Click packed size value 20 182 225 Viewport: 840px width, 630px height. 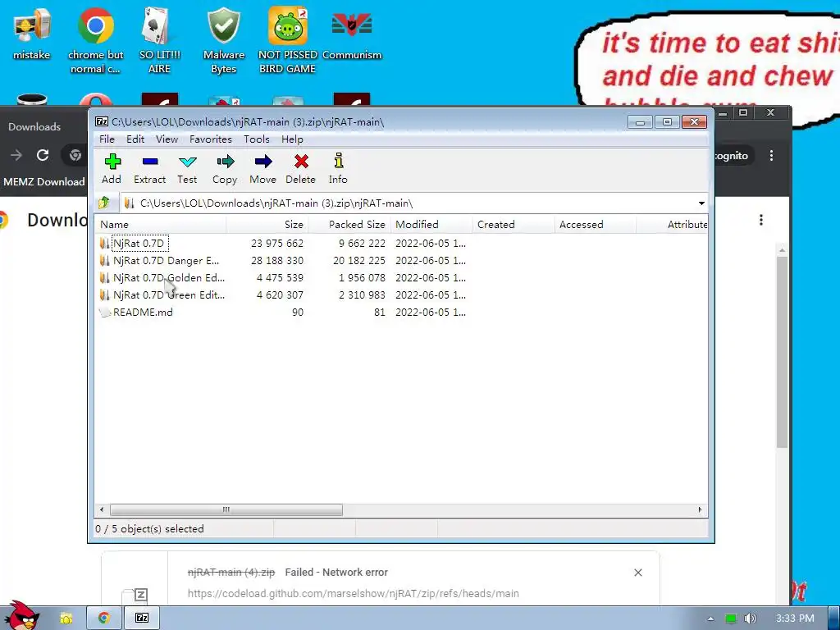[x=359, y=260]
